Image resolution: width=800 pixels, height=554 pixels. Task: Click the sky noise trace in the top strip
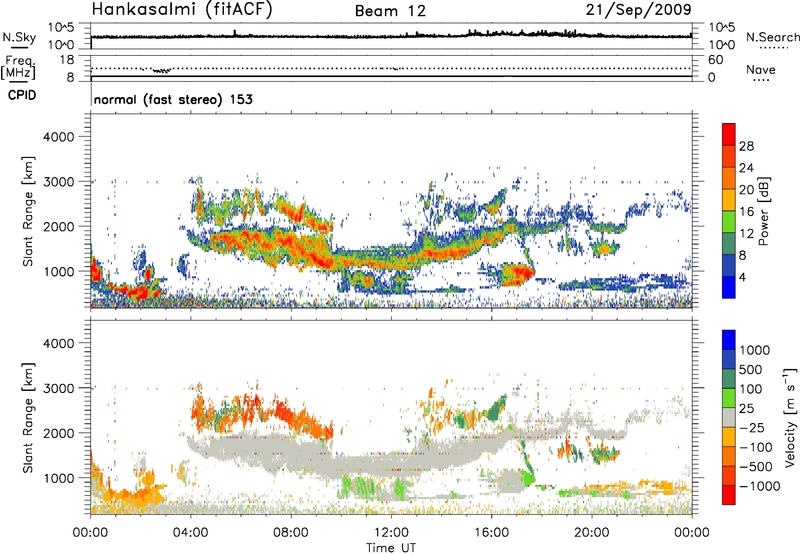(x=391, y=36)
